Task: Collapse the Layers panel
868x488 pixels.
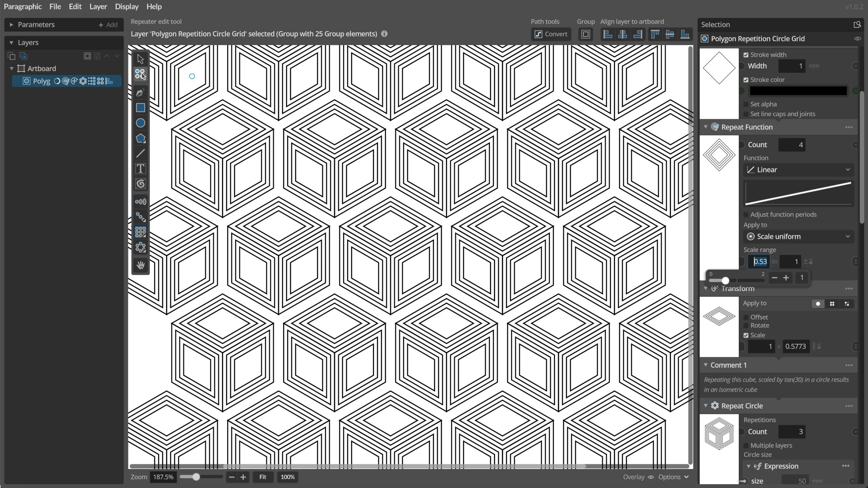Action: (11, 42)
